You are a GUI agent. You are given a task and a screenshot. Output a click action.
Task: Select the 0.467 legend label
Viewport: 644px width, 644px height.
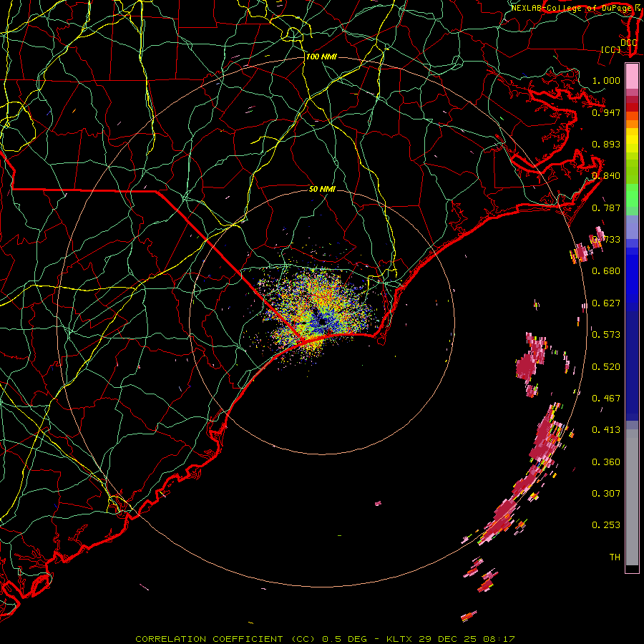(606, 398)
